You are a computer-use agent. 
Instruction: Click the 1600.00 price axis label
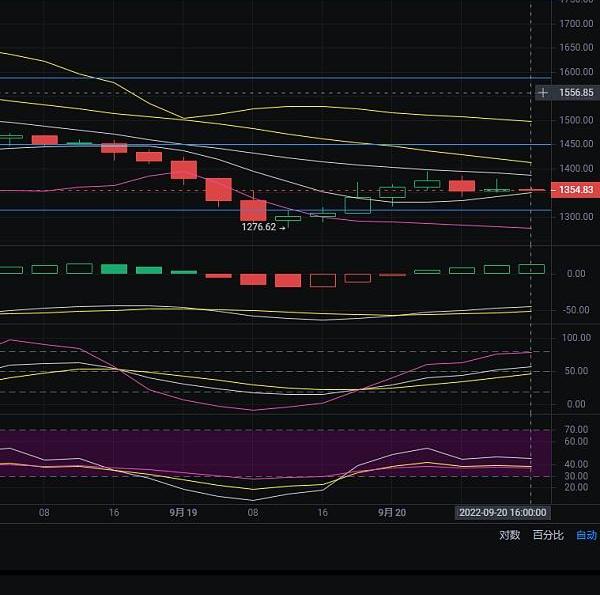[x=577, y=72]
